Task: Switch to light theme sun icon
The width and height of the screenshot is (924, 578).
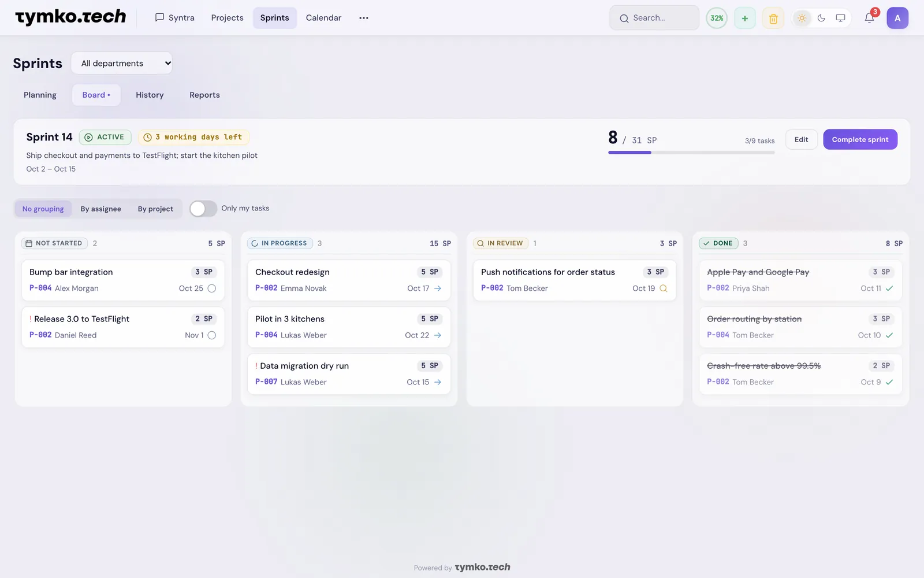Action: point(802,18)
